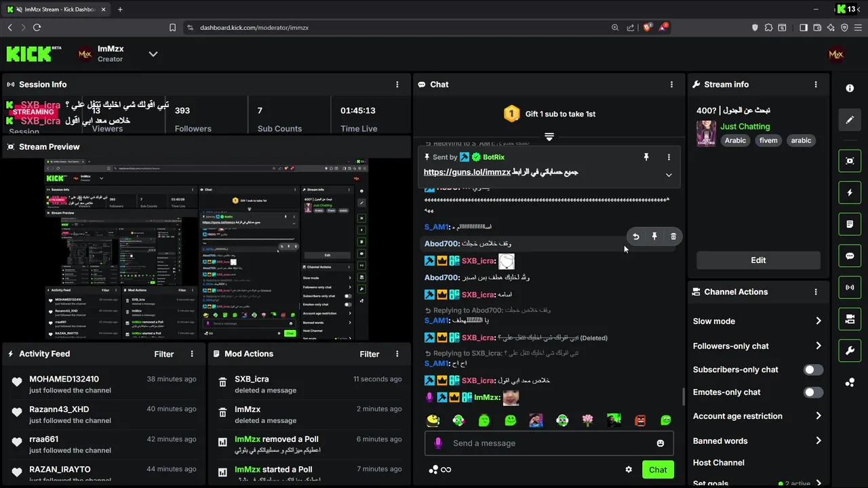Click the fivem tag

tap(768, 140)
